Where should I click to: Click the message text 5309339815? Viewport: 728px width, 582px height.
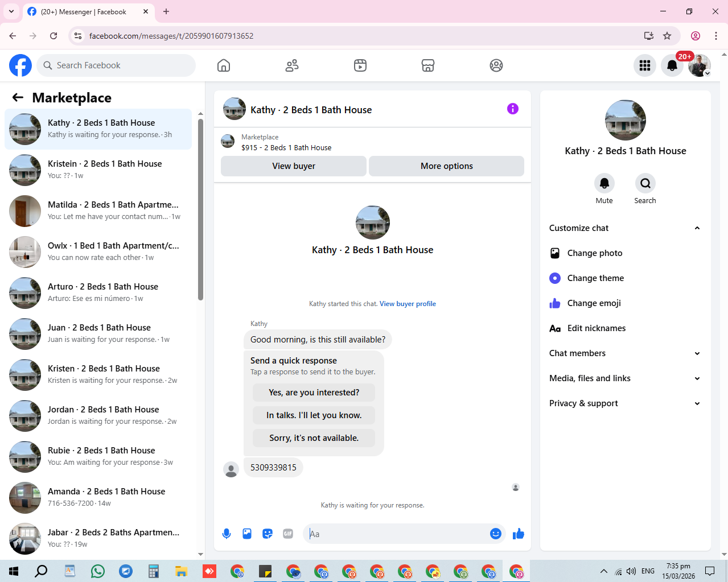(x=273, y=468)
